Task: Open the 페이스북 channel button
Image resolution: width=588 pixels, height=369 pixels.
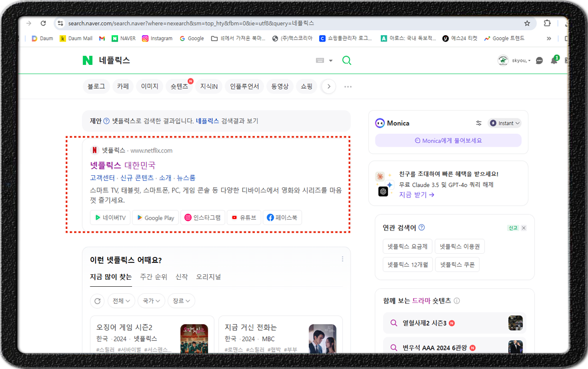Action: point(282,218)
